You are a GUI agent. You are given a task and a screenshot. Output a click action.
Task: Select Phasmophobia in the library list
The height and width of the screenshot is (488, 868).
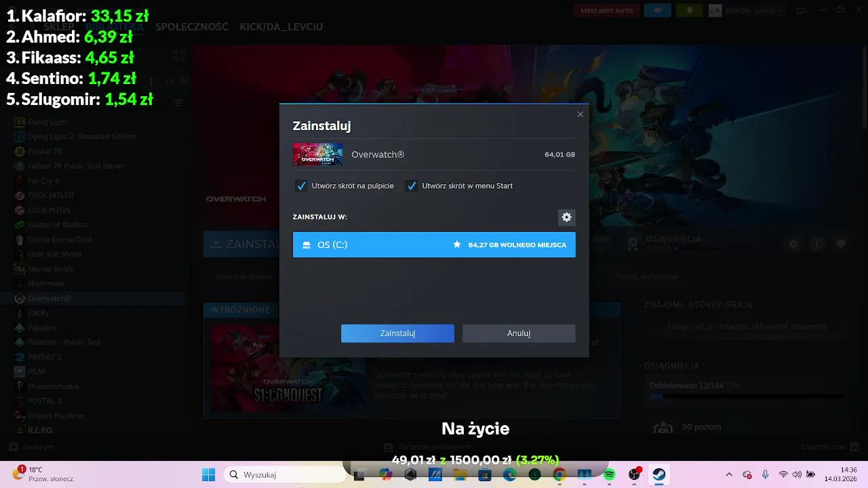coord(53,386)
